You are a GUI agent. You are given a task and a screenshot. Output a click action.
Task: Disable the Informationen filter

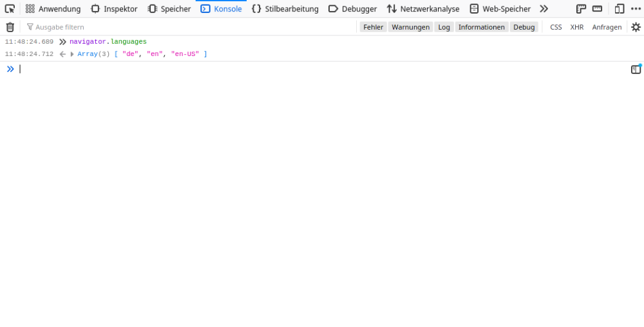pyautogui.click(x=481, y=27)
